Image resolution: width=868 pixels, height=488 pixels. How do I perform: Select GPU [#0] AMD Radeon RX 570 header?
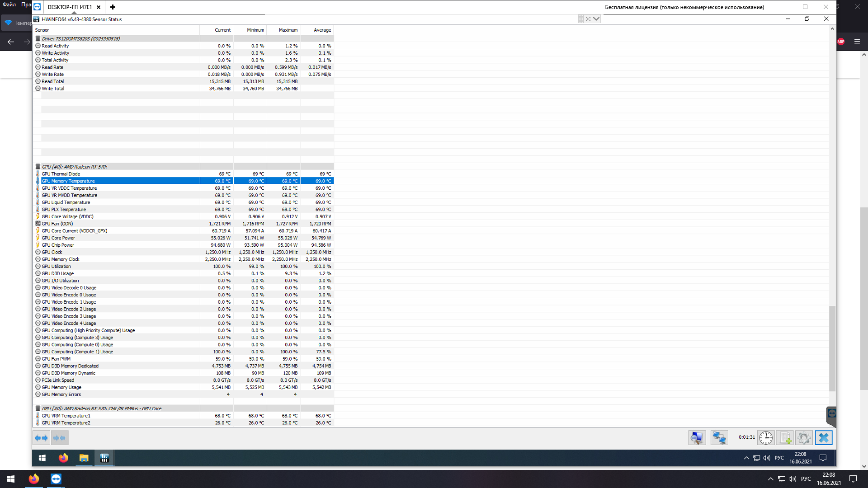tap(184, 167)
